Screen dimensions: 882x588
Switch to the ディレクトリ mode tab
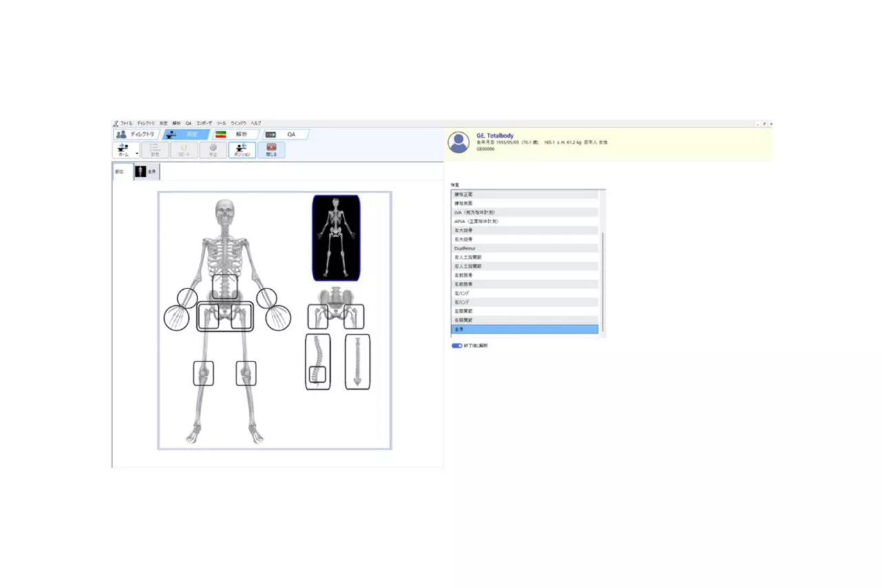136,134
